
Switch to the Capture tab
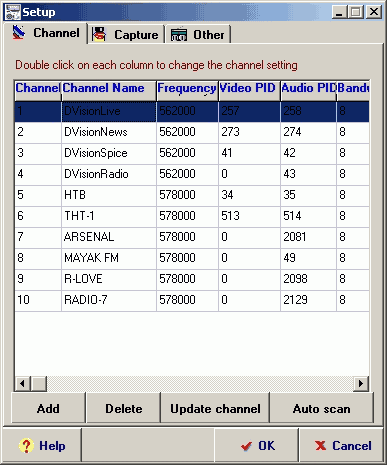pos(126,35)
